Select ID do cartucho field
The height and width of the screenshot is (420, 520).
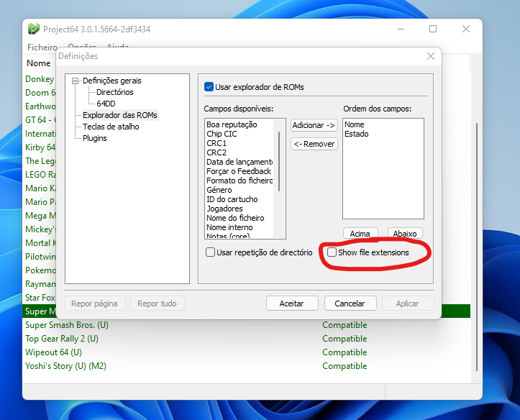pos(232,199)
